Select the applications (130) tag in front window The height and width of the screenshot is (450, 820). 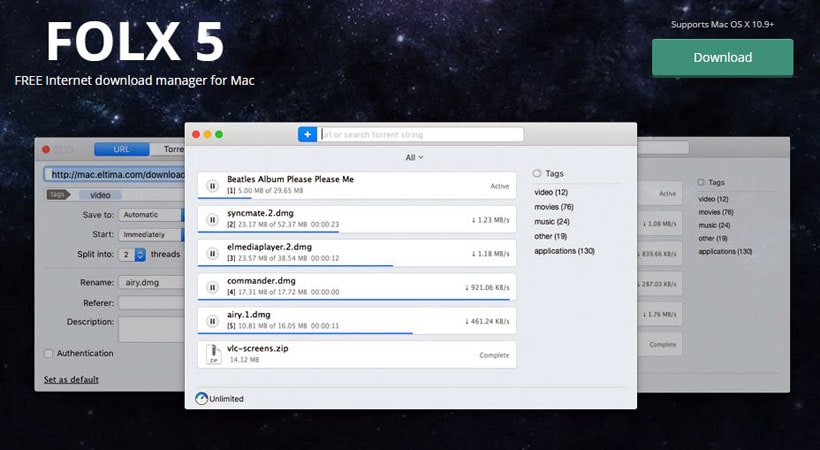pos(564,251)
